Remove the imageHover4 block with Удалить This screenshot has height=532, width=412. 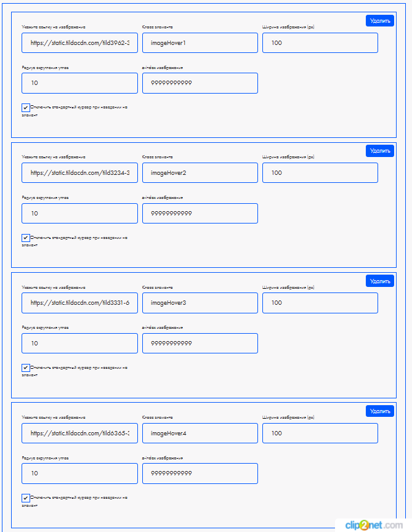379,411
